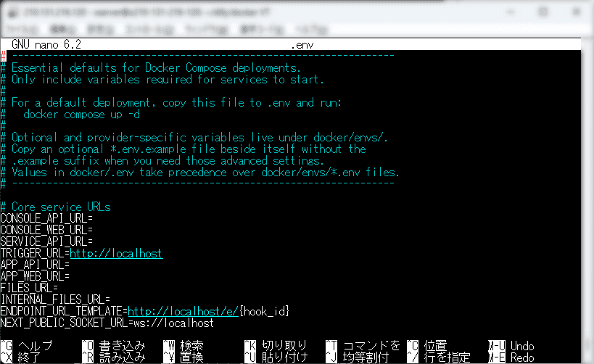Click the TRIGGER_URL= variable name
The height and width of the screenshot is (364, 594).
coord(36,253)
